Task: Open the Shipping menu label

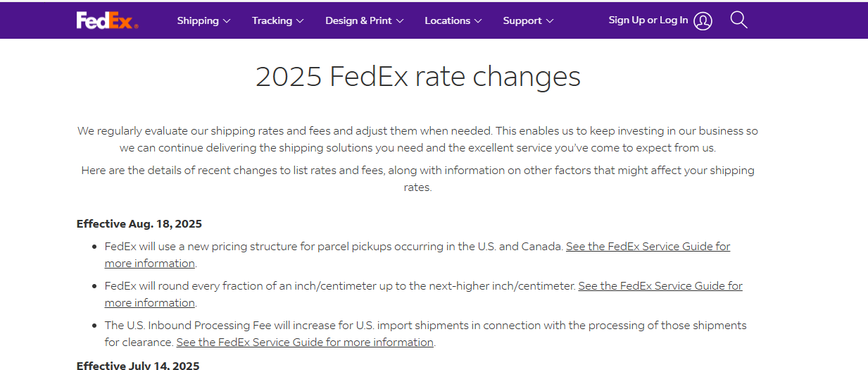Action: [x=198, y=20]
